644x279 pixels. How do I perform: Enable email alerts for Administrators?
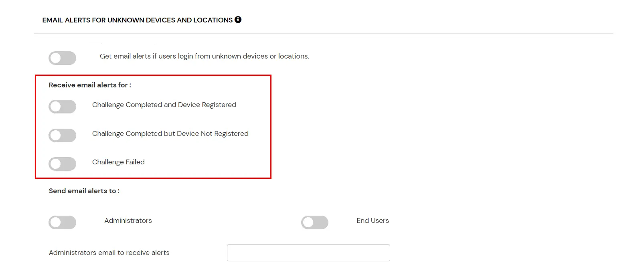pyautogui.click(x=62, y=222)
